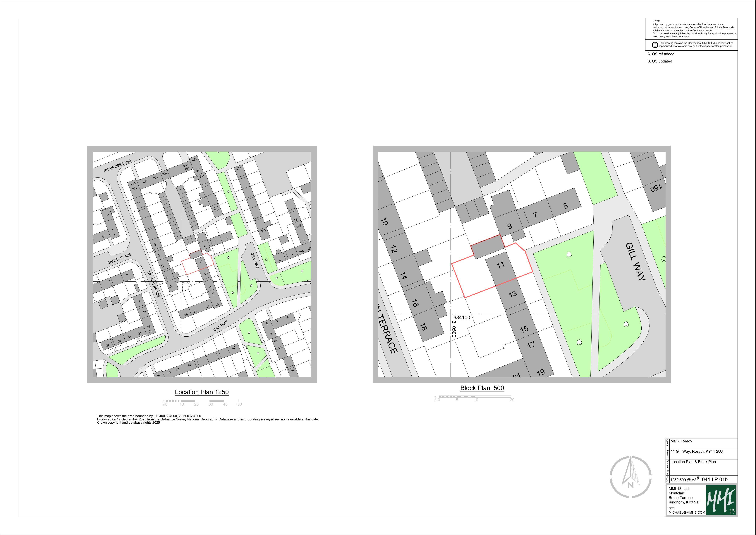Click drawing number '041 LP 01b'
The height and width of the screenshot is (535, 756).
pos(715,479)
